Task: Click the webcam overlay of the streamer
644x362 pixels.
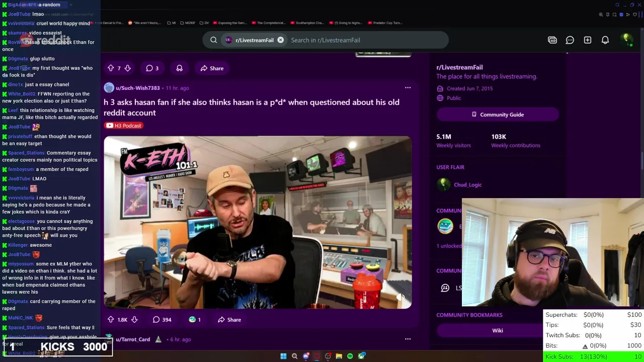Action: coord(552,252)
